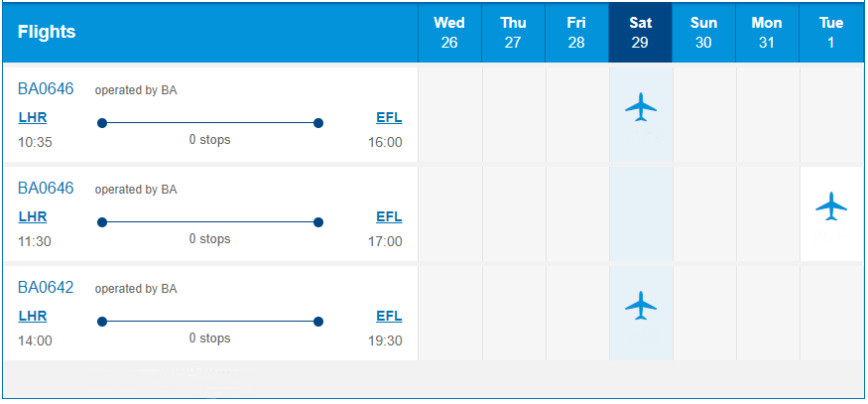Image resolution: width=868 pixels, height=404 pixels.
Task: Select the Thu 27 date tab
Action: pos(513,33)
